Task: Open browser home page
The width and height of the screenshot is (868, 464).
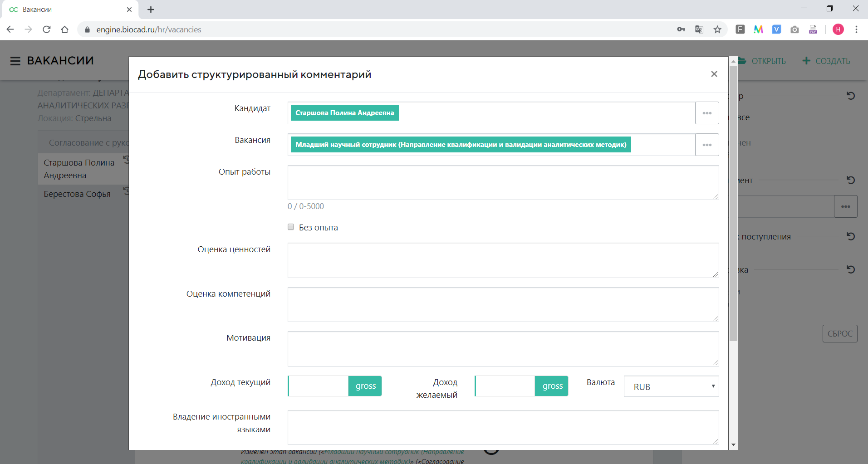Action: [64, 29]
